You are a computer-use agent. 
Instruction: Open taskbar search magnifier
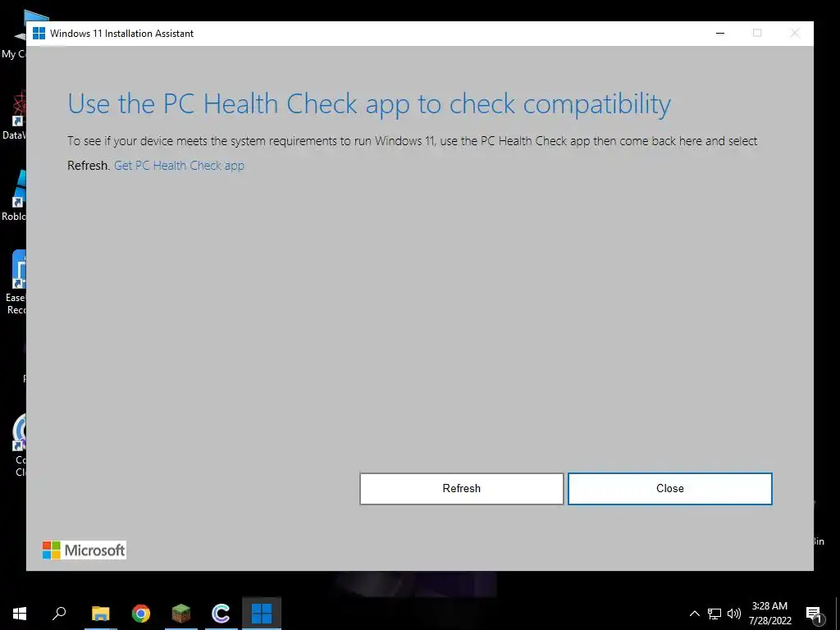[59, 614]
